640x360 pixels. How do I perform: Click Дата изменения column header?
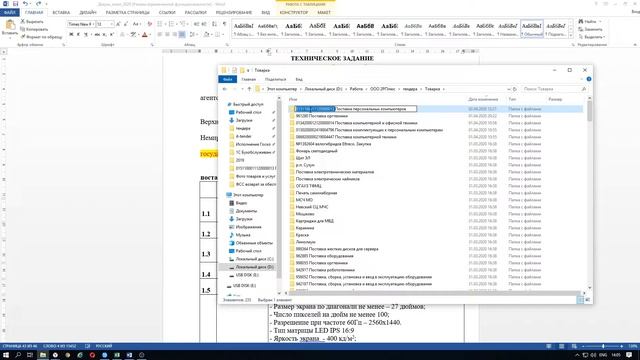click(x=483, y=99)
